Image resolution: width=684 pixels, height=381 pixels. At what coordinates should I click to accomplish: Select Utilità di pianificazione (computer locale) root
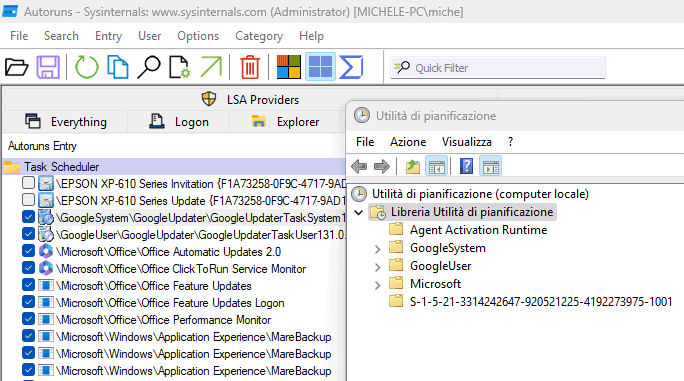480,194
